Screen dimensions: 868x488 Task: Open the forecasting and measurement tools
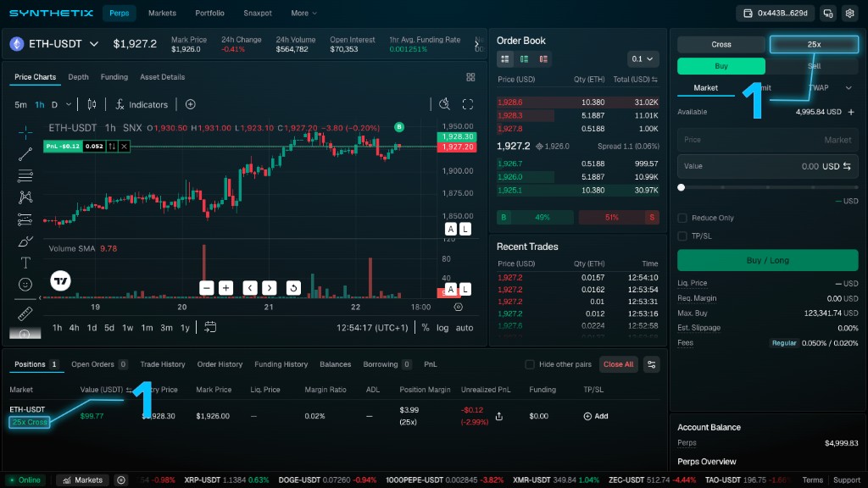pos(25,219)
